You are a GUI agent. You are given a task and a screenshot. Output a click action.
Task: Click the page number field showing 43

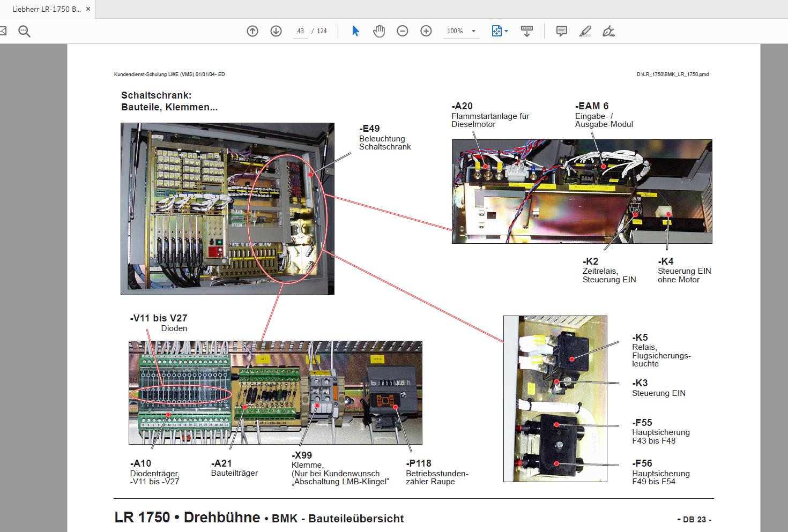click(x=300, y=31)
